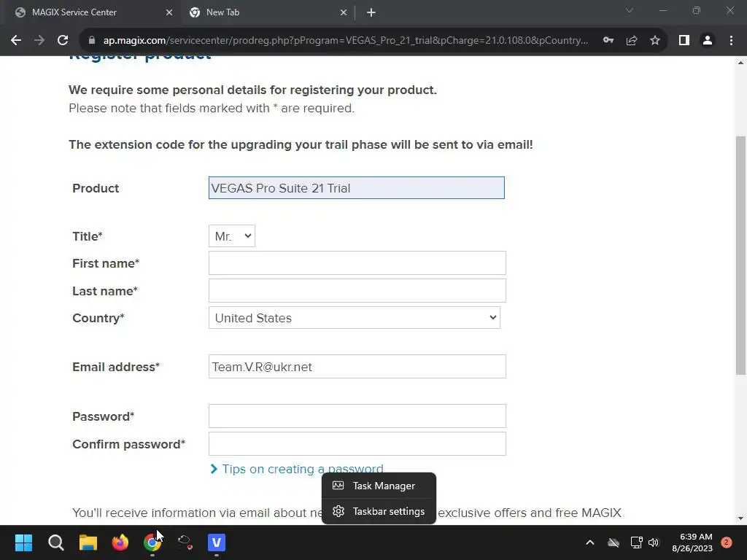Open Windows taskbar search
The image size is (747, 560).
[55, 542]
